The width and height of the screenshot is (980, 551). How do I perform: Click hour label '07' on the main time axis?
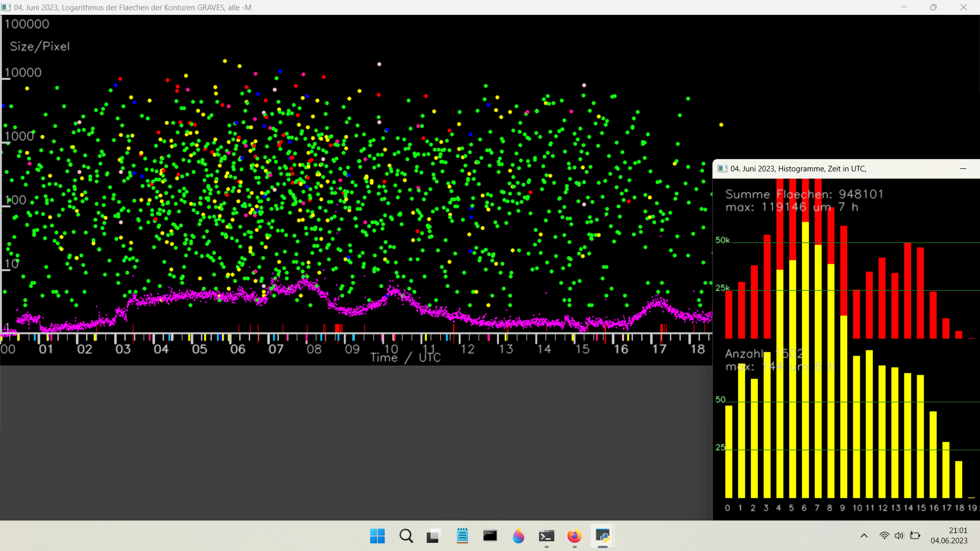(x=276, y=349)
